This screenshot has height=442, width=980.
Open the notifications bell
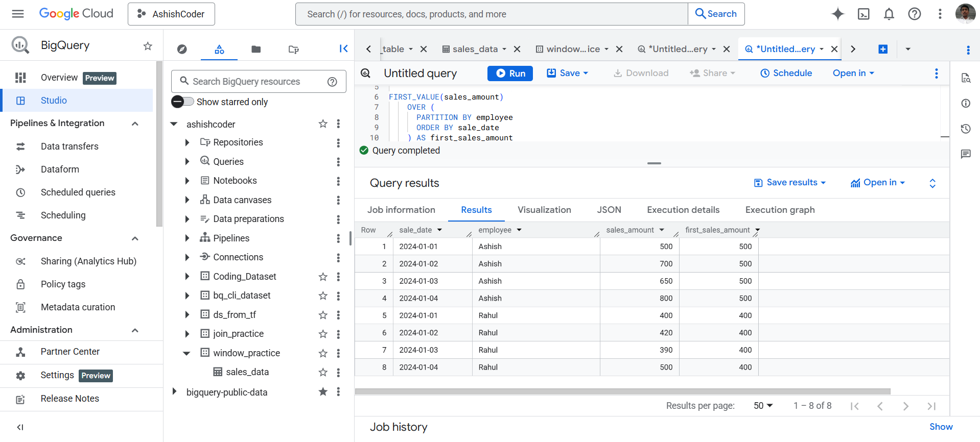[889, 14]
